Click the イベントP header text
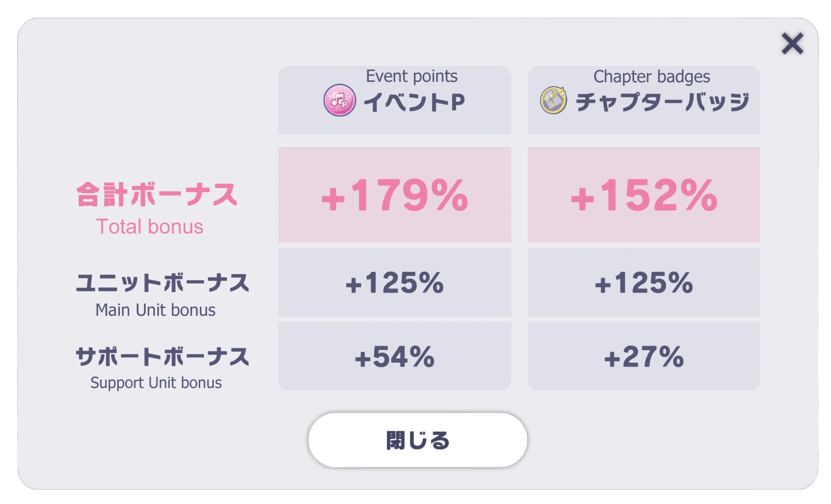The width and height of the screenshot is (831, 504). coord(414,102)
